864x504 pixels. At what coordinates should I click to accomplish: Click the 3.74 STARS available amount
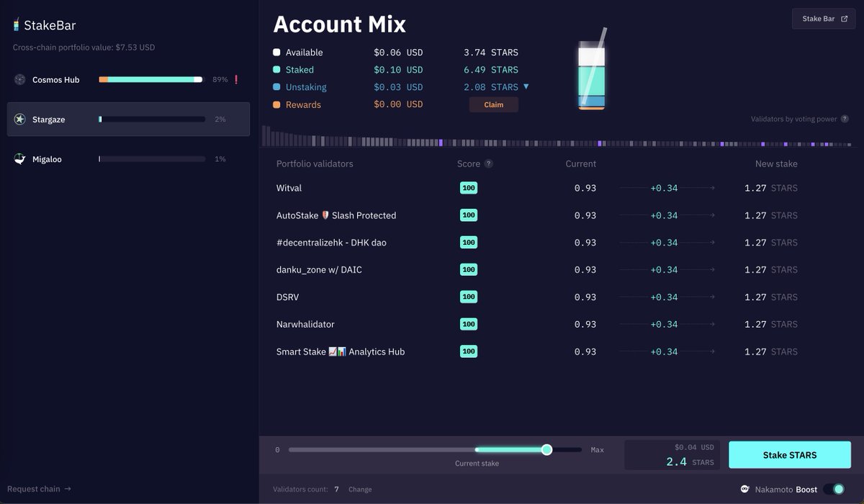tap(491, 53)
